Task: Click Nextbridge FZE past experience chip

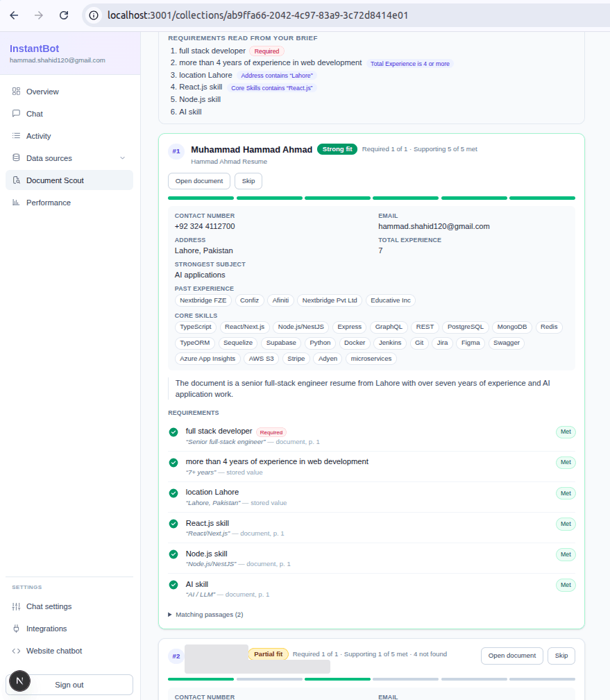Action: tap(203, 300)
